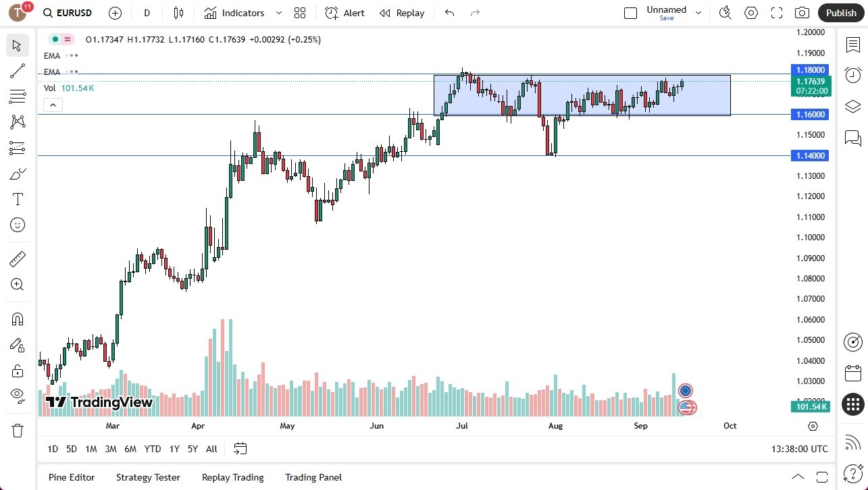Toggle magnet mode in the left toolbar

17,319
